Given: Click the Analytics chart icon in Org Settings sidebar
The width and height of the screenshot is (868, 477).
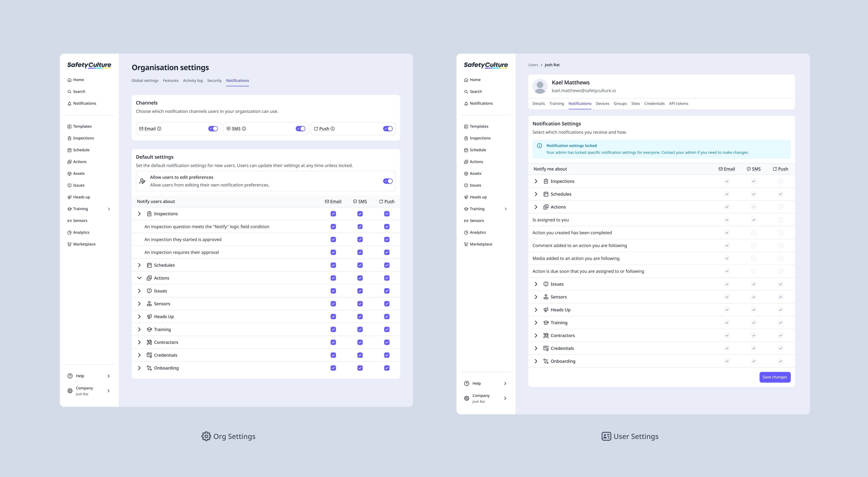Looking at the screenshot, I should tap(69, 233).
